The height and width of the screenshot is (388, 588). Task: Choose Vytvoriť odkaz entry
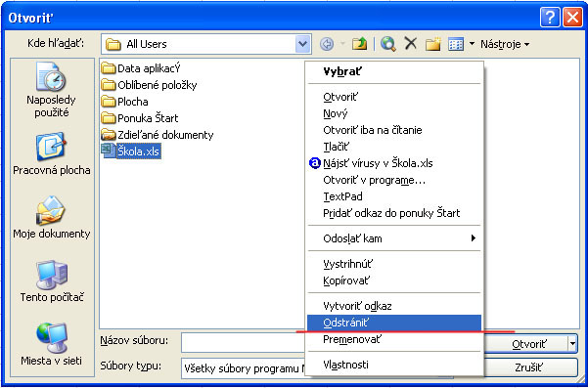(393, 306)
